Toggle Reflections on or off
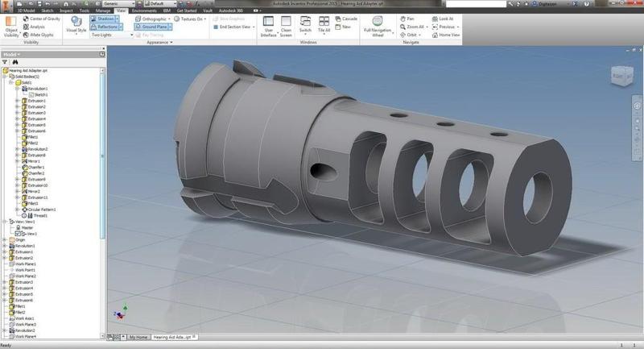The image size is (644, 349). coord(104,27)
